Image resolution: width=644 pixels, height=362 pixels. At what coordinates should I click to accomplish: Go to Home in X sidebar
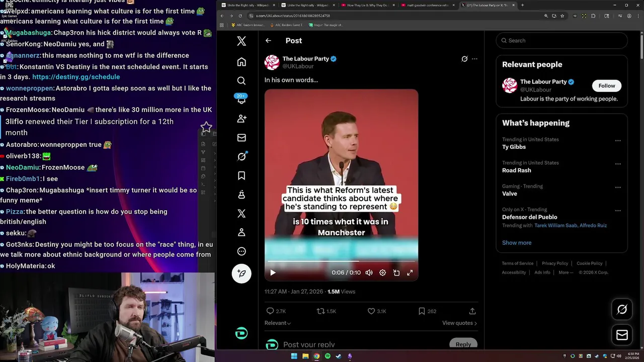pyautogui.click(x=242, y=62)
